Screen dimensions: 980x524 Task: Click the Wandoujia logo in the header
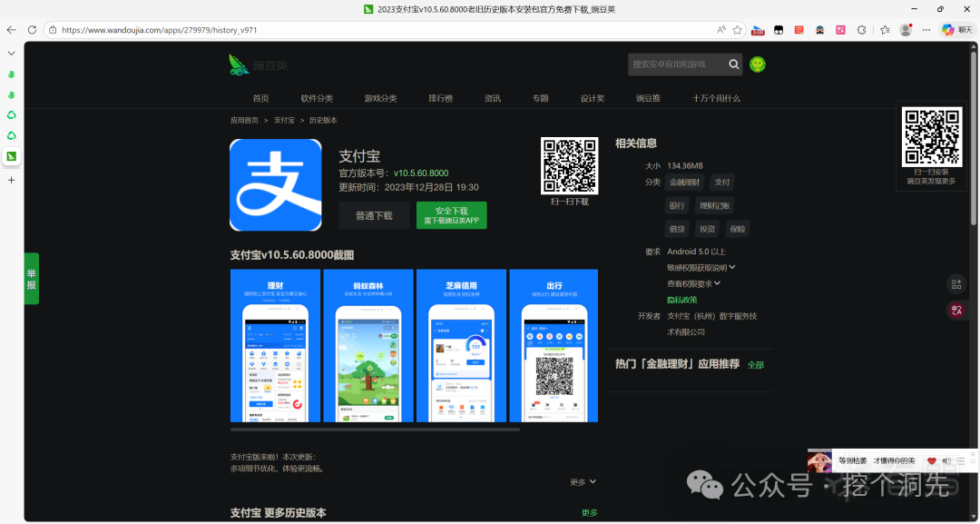tap(258, 64)
